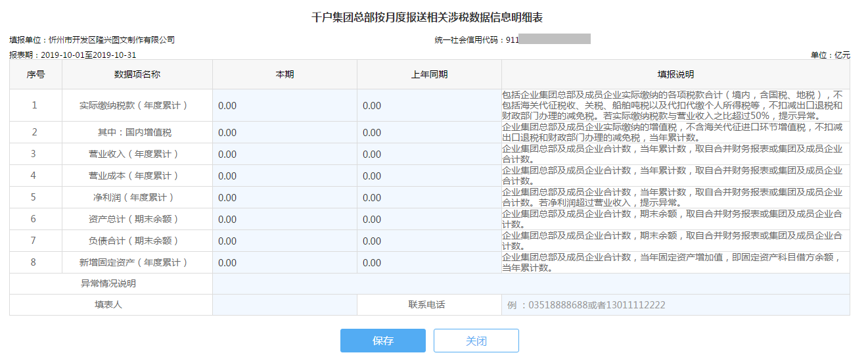Click 本期 field for 资产总计 row
Viewport: 868px width, 359px height.
285,220
